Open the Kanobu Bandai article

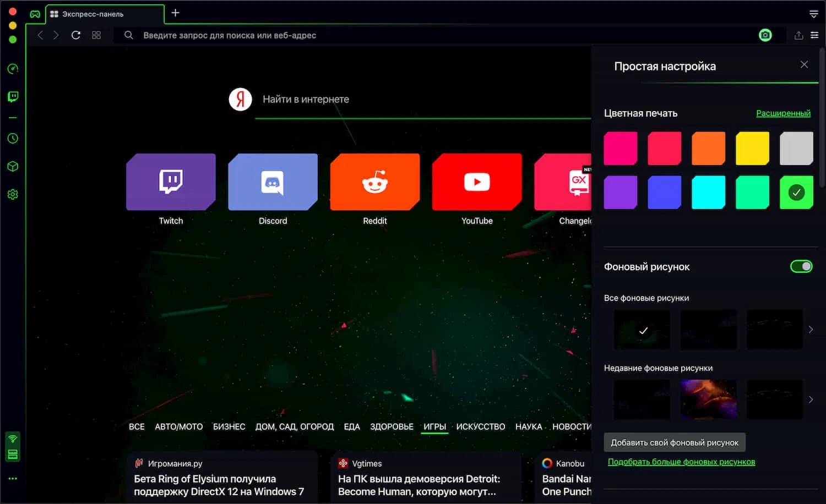563,478
